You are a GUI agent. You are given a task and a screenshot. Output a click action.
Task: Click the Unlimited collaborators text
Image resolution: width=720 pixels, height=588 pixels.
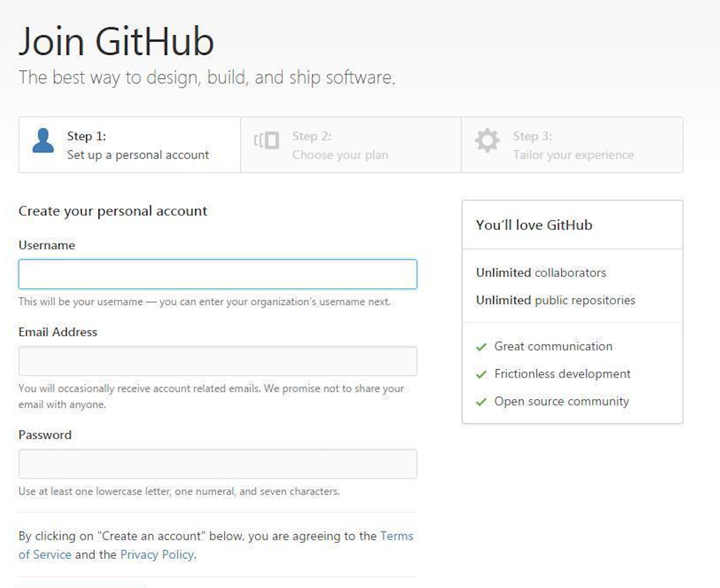click(541, 272)
